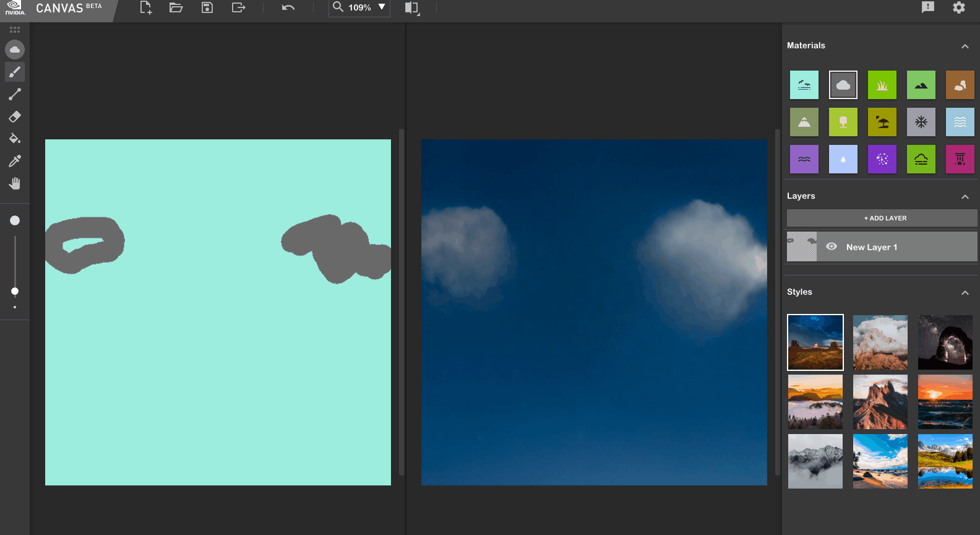Click the Add Layer button

coord(882,218)
